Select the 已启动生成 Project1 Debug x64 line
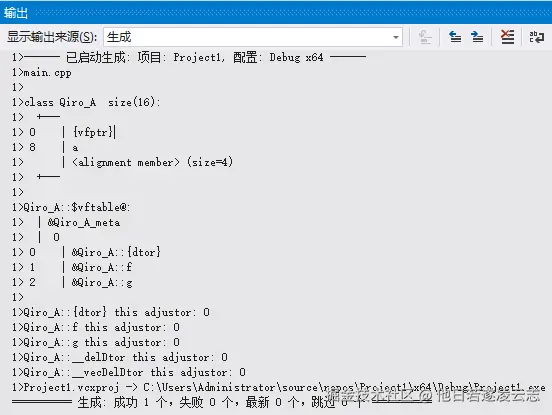 (x=189, y=57)
